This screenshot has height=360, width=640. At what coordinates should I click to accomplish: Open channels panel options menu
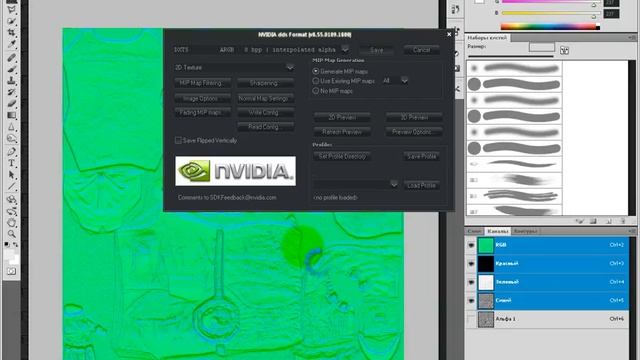[632, 231]
